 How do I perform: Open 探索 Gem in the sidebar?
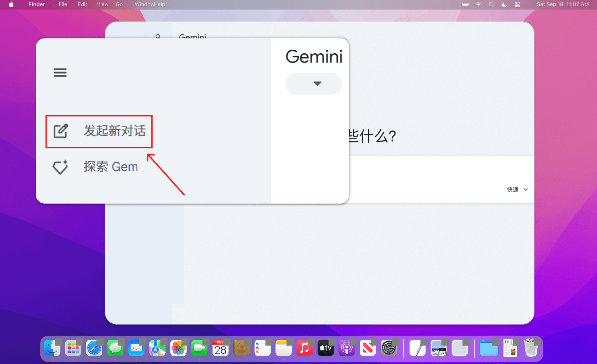coord(96,167)
